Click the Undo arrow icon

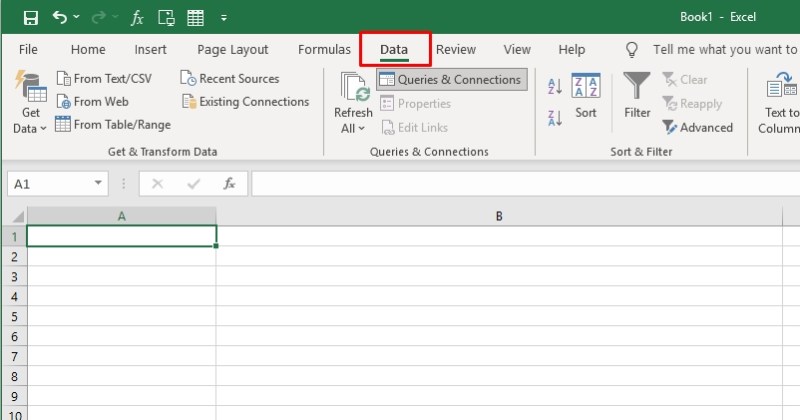click(x=60, y=17)
